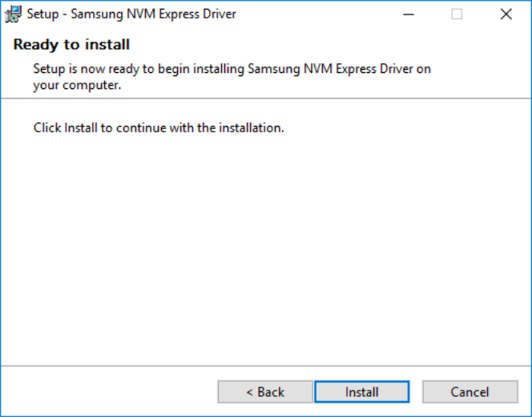The image size is (532, 417).
Task: Click the separator line above the buttons
Action: 266,366
